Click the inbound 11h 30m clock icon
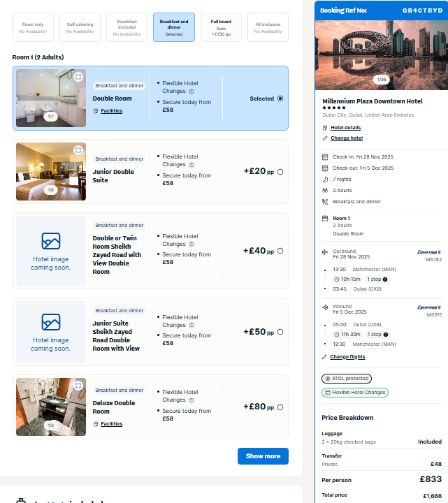This screenshot has height=503, width=448. click(337, 335)
